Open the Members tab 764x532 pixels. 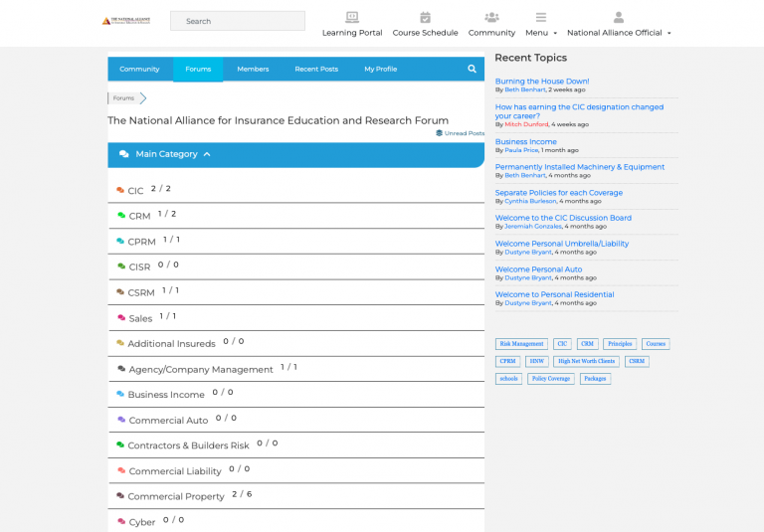pos(253,69)
